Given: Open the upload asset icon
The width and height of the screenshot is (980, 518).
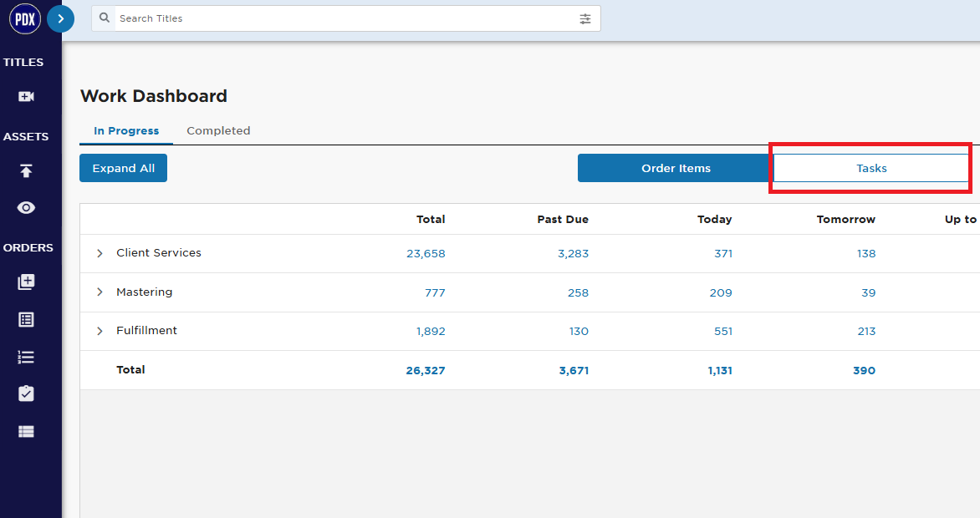Looking at the screenshot, I should [x=26, y=170].
